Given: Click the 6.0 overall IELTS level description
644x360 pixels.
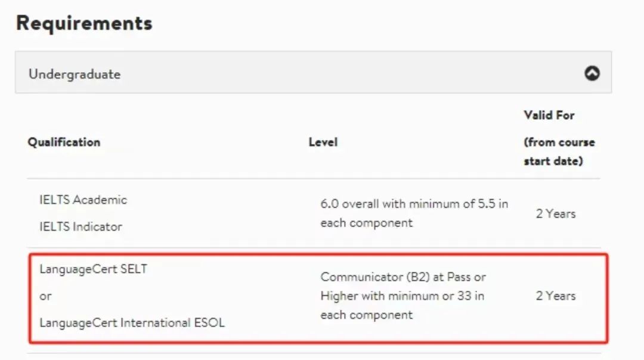Looking at the screenshot, I should (x=414, y=213).
